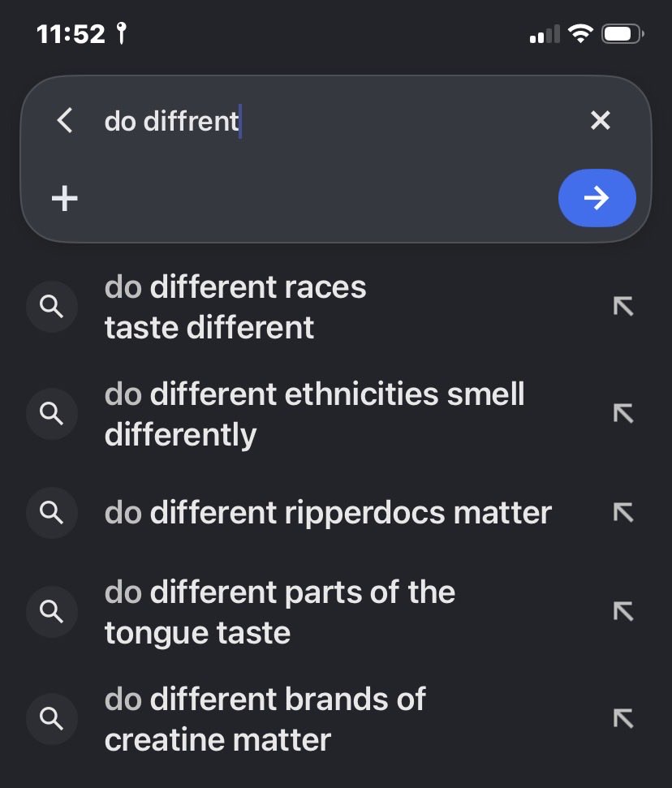Tap magnifier icon beside 'ethnicities smell differently'

click(x=52, y=414)
